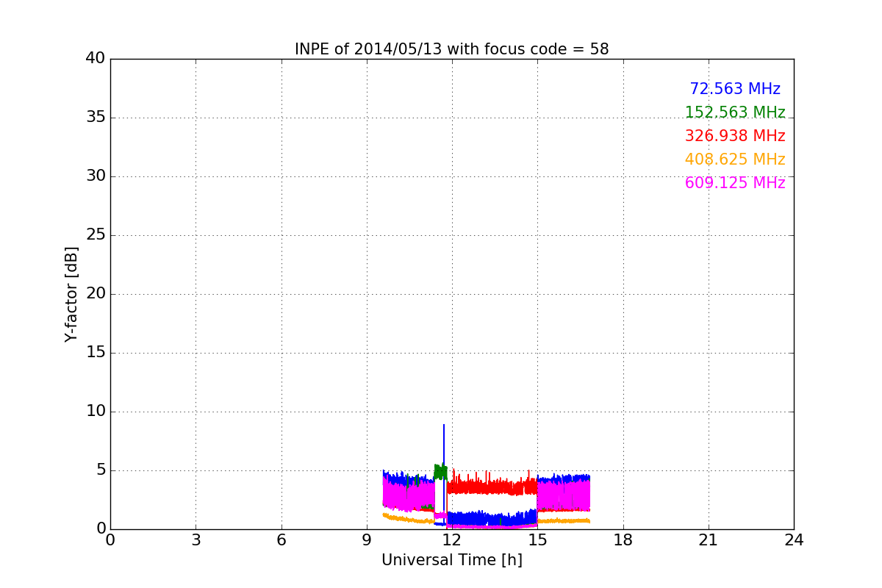Click the y-axis tick label 20
The image size is (882, 588).
coord(96,294)
